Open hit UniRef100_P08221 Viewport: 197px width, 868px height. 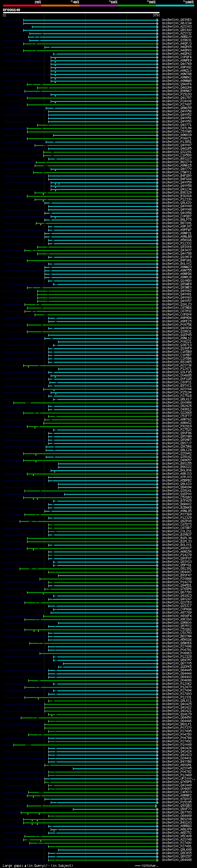(176, 342)
